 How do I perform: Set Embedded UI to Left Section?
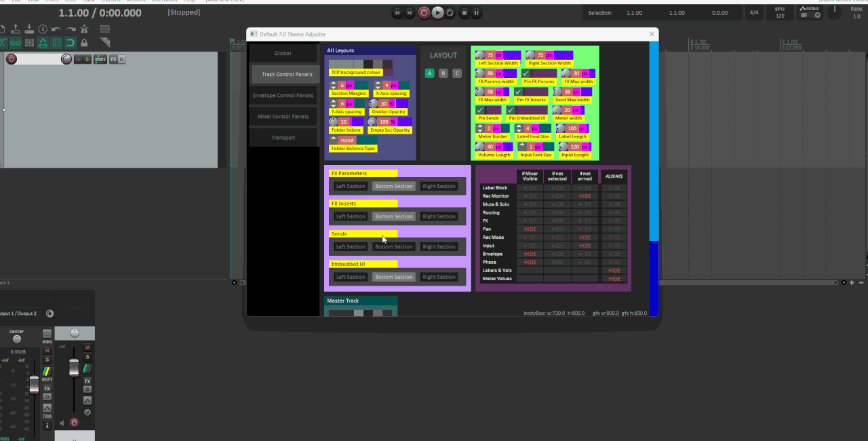(x=351, y=277)
